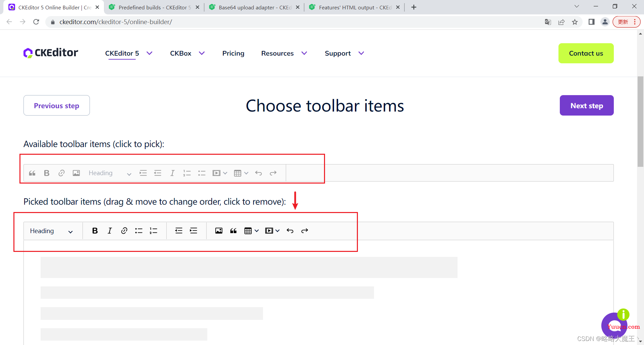
Task: Pick Undo icon in available items row
Action: click(x=258, y=173)
